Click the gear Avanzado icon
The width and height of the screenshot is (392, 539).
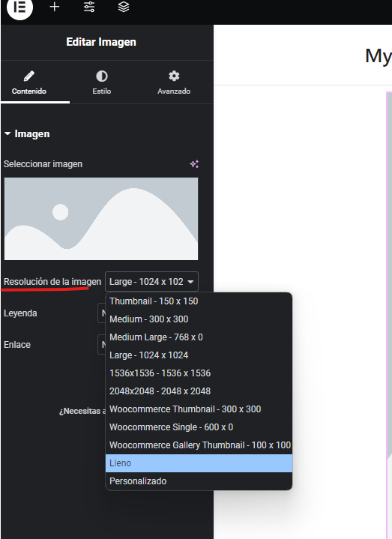click(x=174, y=76)
